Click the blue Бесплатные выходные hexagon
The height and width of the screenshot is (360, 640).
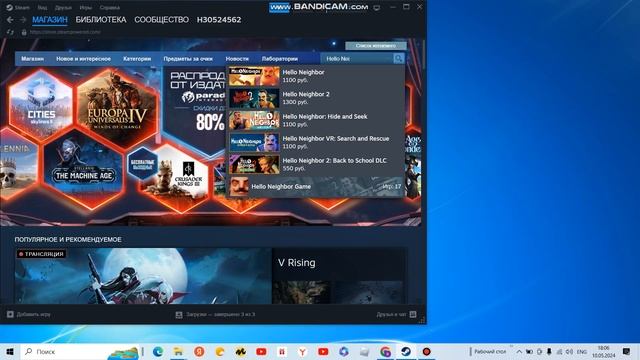click(142, 164)
